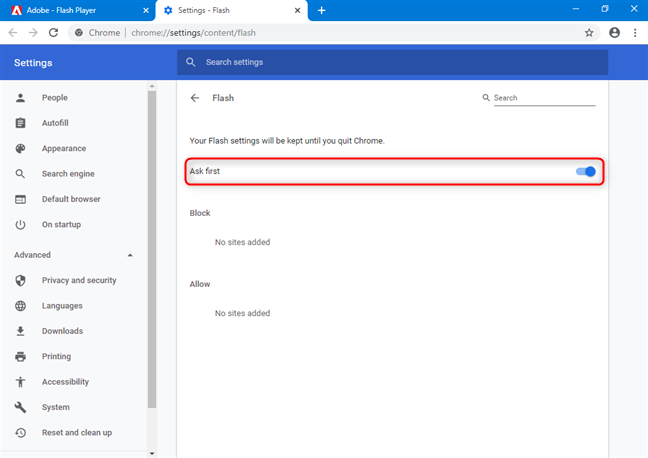
Task: Click the Autofill clipboard icon
Action: (x=20, y=123)
